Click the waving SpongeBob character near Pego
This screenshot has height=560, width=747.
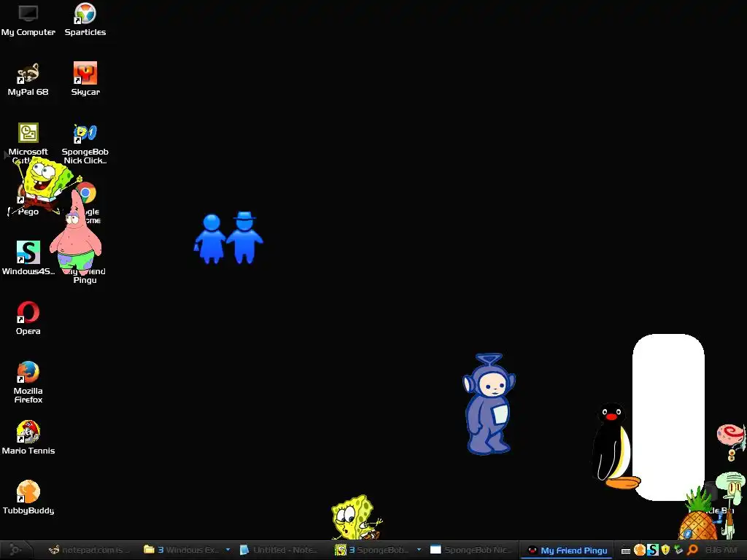46,184
